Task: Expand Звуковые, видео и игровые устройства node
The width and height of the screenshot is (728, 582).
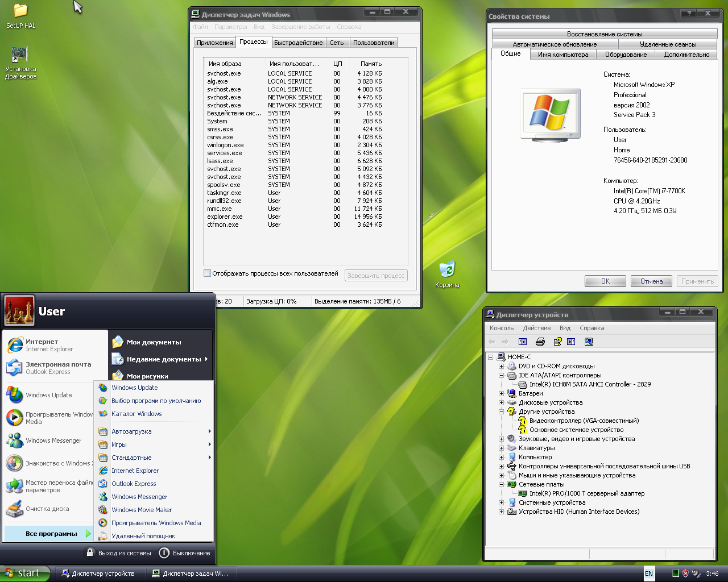Action: click(x=501, y=439)
